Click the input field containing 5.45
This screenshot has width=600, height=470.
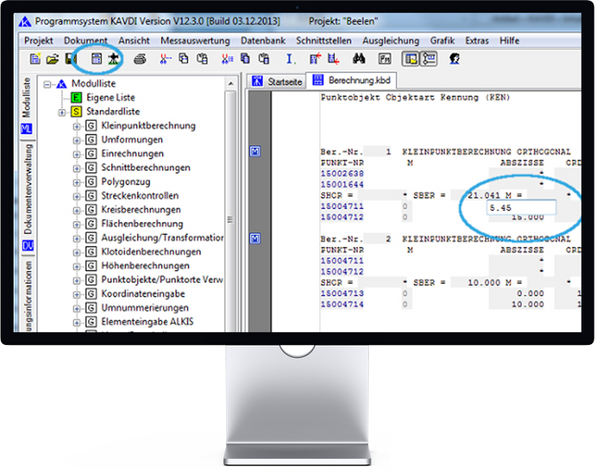546,207
